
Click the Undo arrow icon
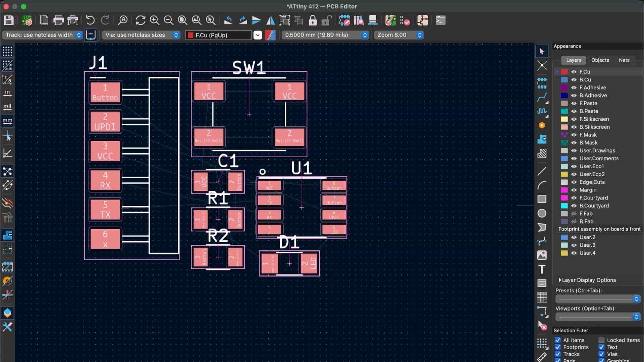coord(90,20)
